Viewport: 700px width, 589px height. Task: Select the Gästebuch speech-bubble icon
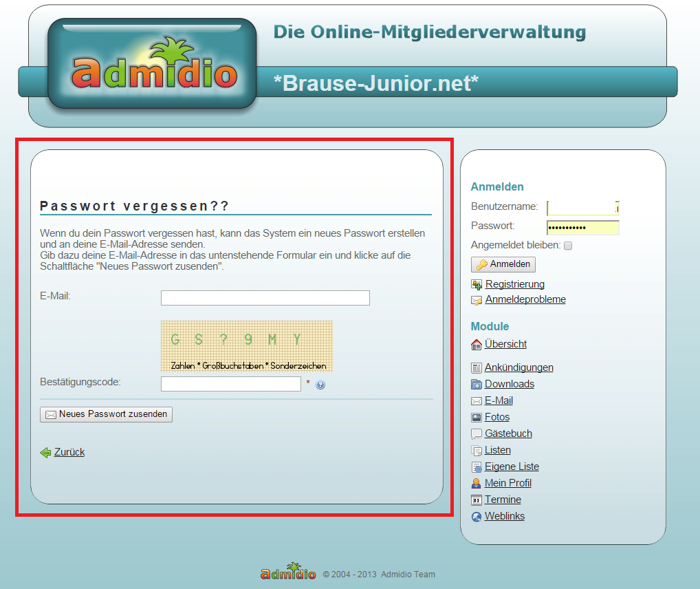(476, 433)
